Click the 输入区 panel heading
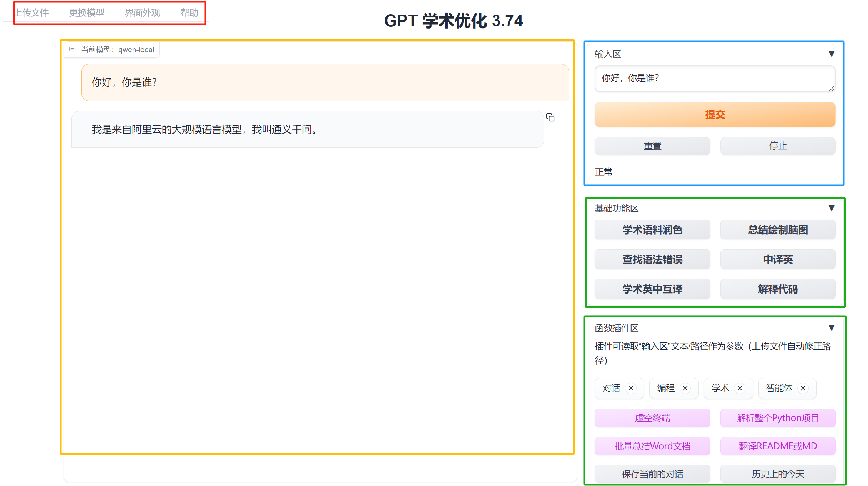 [x=608, y=54]
